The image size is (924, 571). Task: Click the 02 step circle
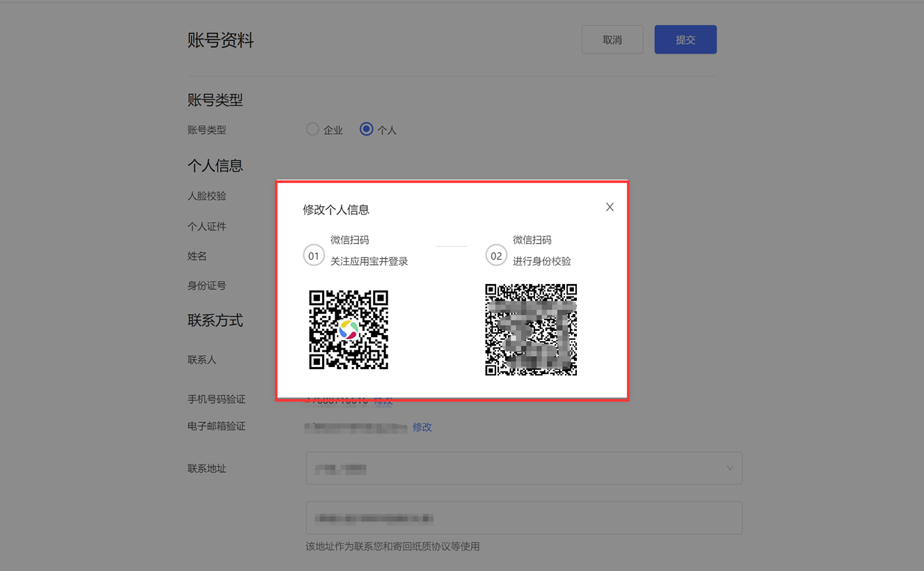496,255
